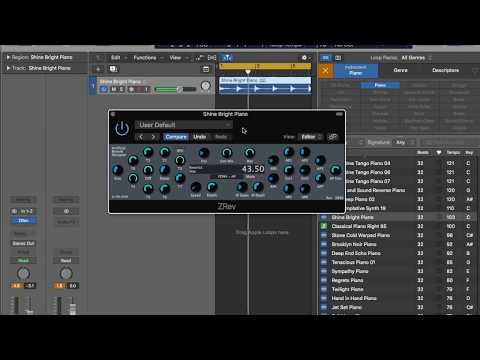The height and width of the screenshot is (360, 480).
Task: Click the 43.50 reverb time display
Action: pyautogui.click(x=253, y=169)
